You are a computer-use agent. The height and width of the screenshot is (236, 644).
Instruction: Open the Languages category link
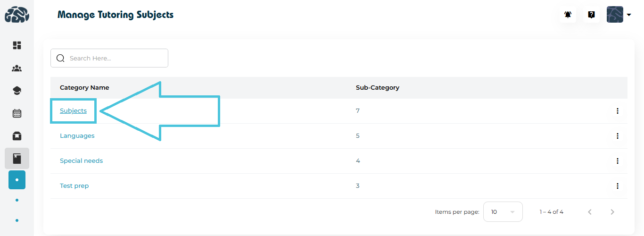click(77, 136)
